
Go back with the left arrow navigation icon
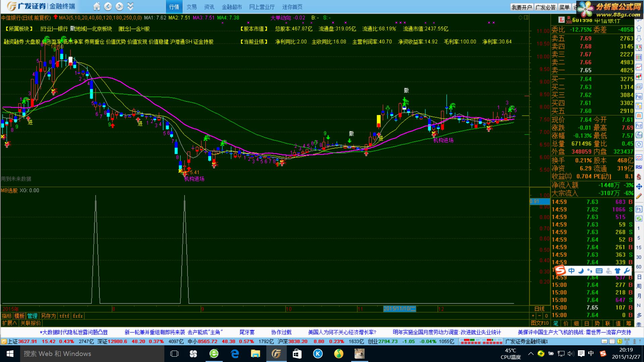tap(108, 6)
